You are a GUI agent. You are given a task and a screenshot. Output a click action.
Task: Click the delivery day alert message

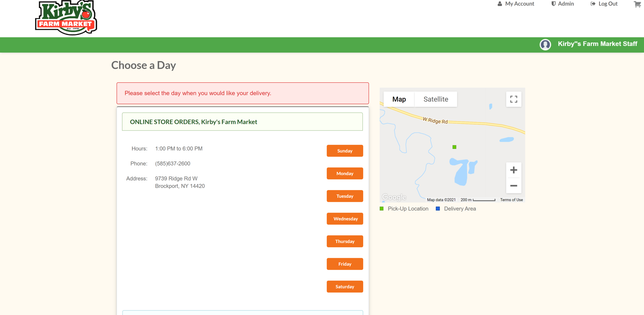coord(242,93)
